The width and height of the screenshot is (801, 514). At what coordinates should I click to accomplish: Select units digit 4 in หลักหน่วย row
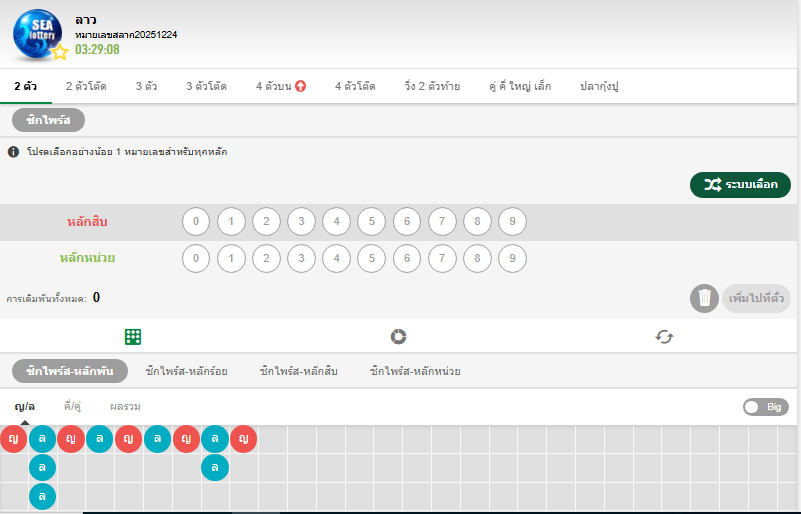[337, 258]
